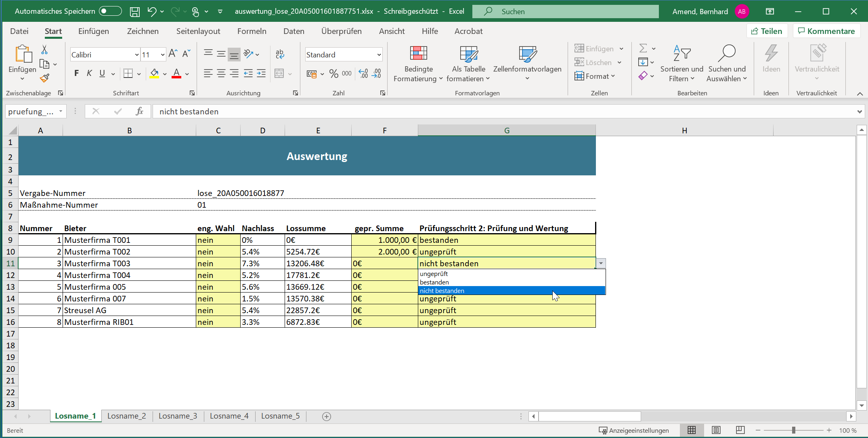Select the Format Painter brush icon
Image resolution: width=868 pixels, height=438 pixels.
tap(44, 78)
